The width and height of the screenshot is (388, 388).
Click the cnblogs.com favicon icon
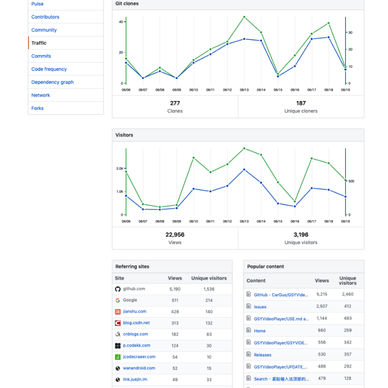coord(118,334)
